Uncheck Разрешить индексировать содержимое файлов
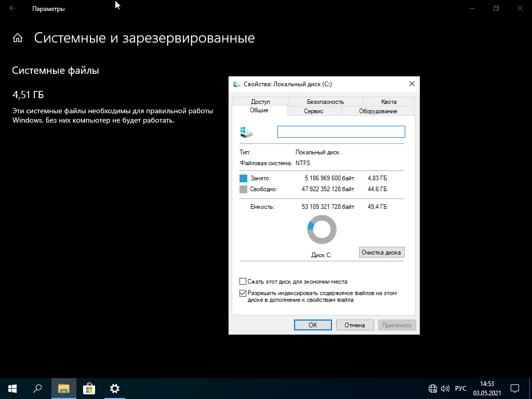This screenshot has height=399, width=532. (243, 293)
